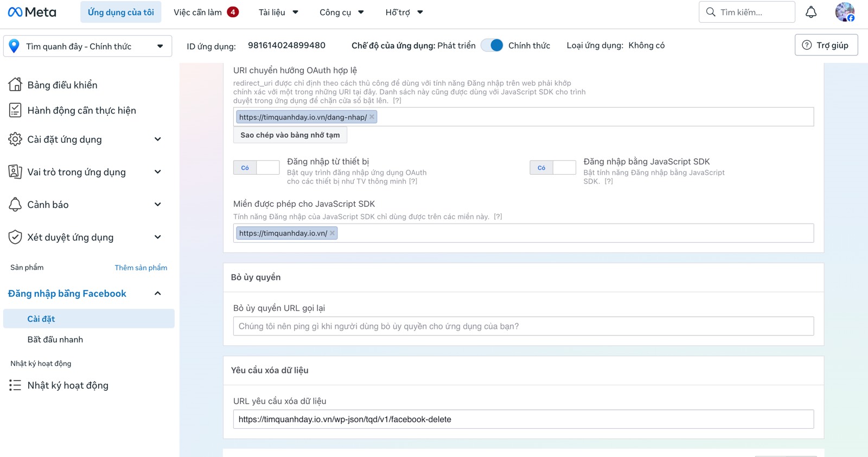
Task: Click the Meta logo
Action: point(32,12)
